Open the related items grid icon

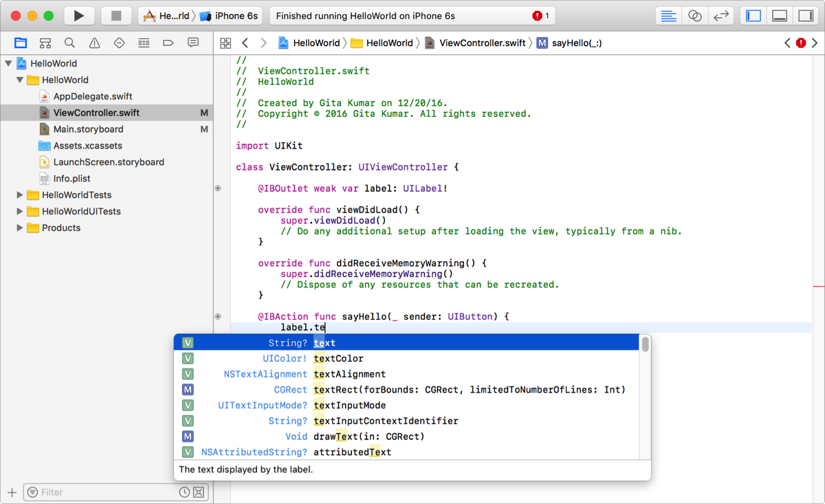click(x=225, y=43)
